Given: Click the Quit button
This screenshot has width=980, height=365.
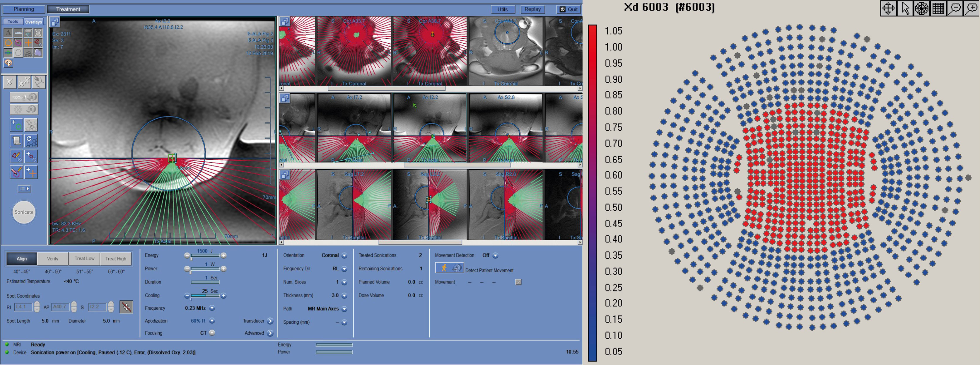Looking at the screenshot, I should [569, 9].
